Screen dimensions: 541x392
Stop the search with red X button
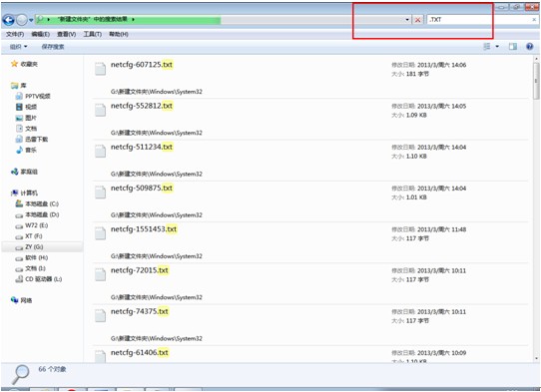tap(417, 20)
